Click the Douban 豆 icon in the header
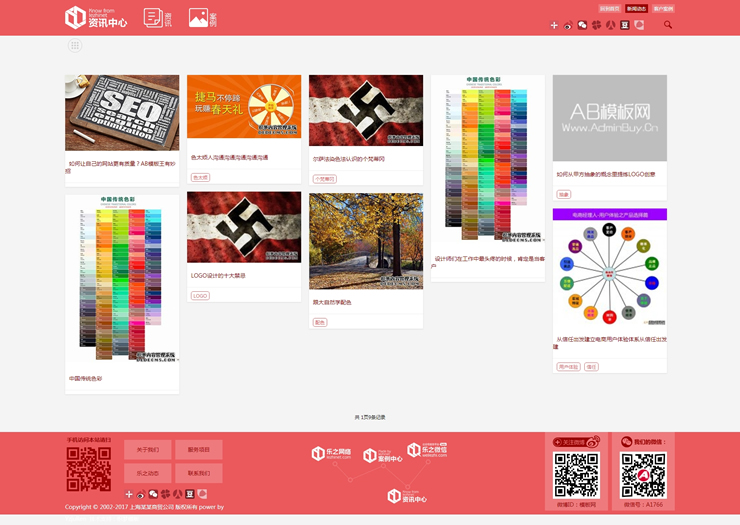The image size is (740, 525). click(x=624, y=25)
